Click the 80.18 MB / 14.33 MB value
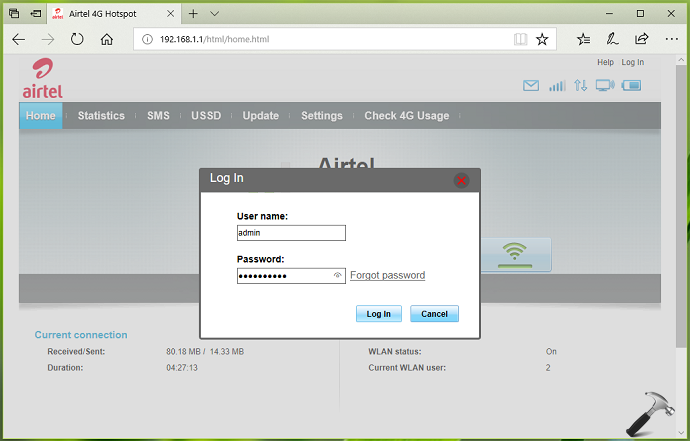This screenshot has height=441, width=690. pos(205,352)
